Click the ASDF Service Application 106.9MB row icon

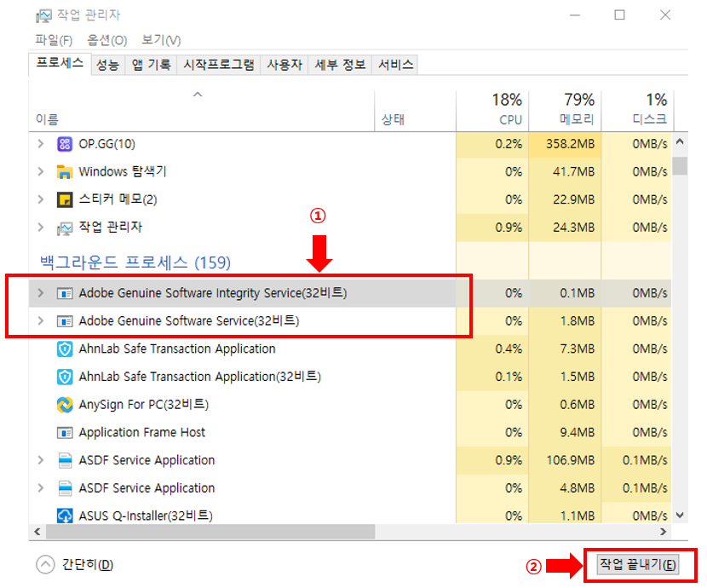(x=65, y=460)
